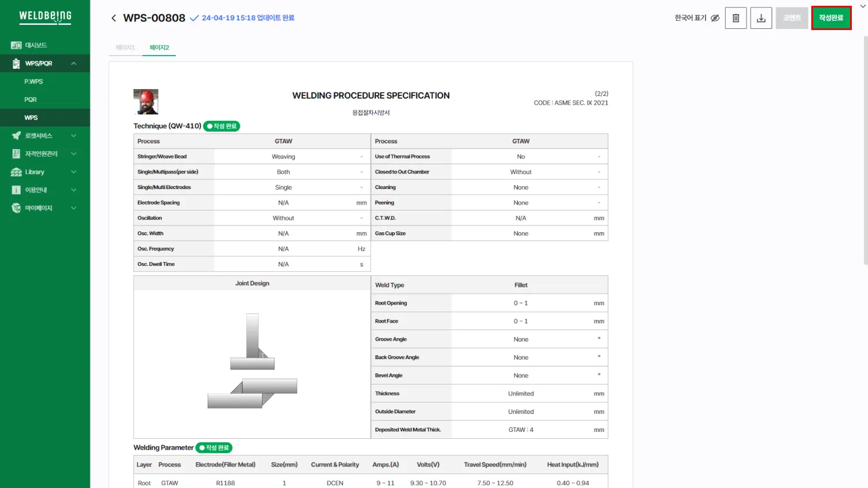This screenshot has width=868, height=488.
Task: Collapse the WPS/PQR menu section
Action: (x=73, y=64)
